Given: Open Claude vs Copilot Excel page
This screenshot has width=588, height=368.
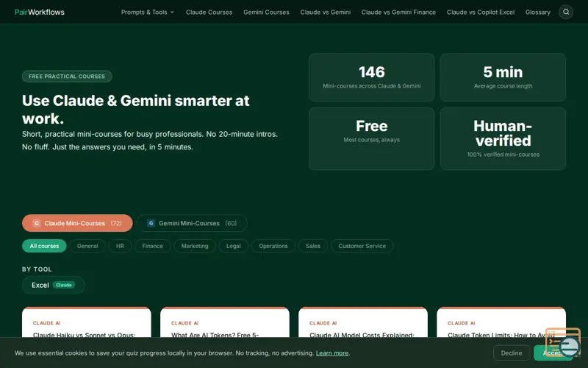Looking at the screenshot, I should pyautogui.click(x=481, y=12).
